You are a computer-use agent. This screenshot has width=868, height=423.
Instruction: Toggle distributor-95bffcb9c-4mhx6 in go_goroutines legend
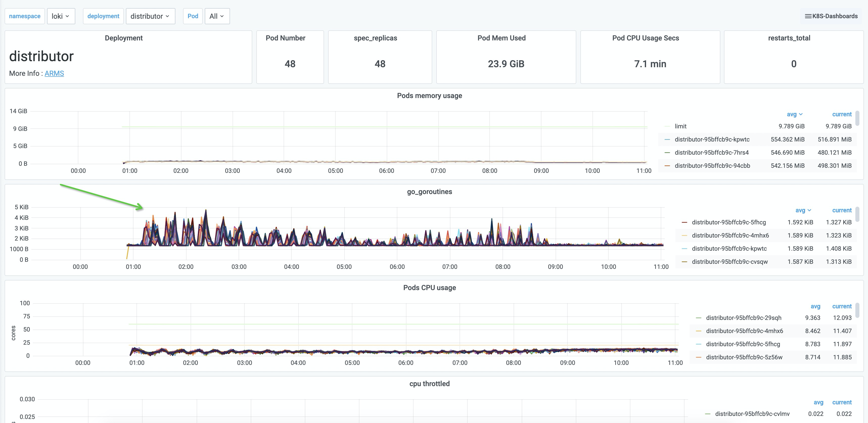[730, 236]
